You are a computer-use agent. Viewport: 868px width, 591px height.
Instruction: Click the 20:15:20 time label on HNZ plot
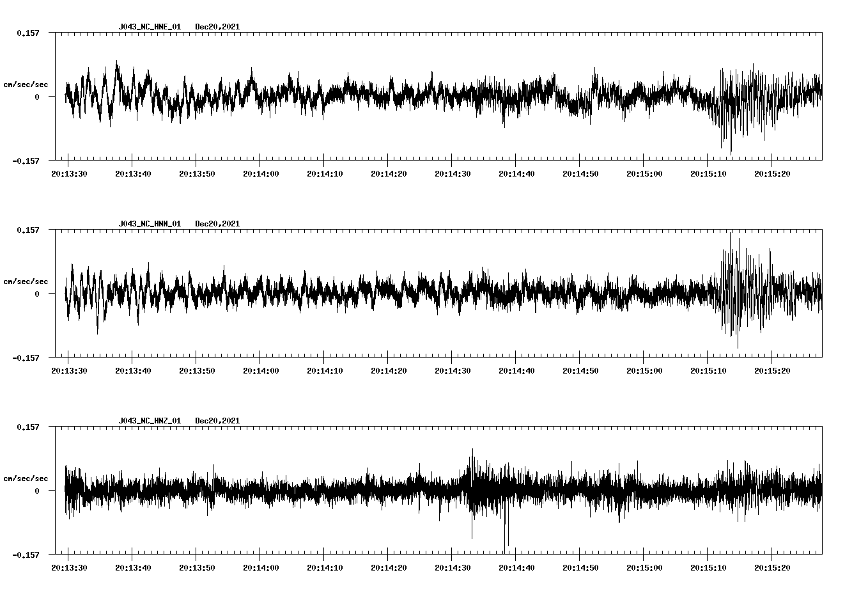click(x=771, y=567)
